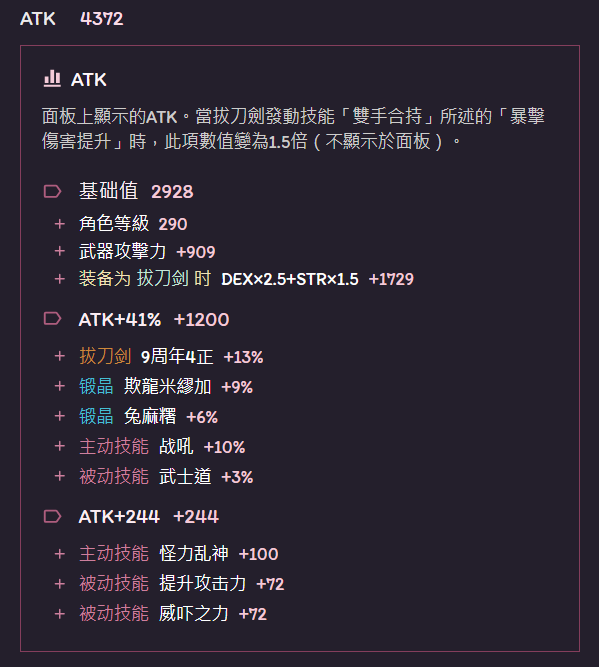Select the 主动技能 label for 战吼
This screenshot has width=599, height=667.
114,446
